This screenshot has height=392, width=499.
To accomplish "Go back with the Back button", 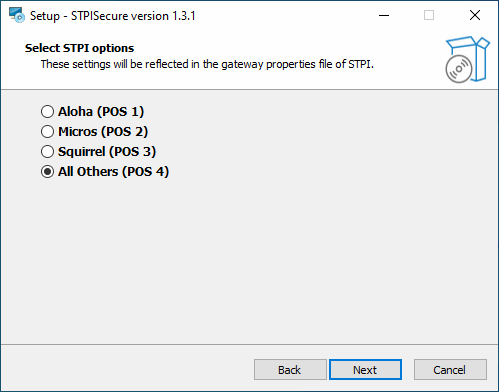I will pyautogui.click(x=290, y=370).
